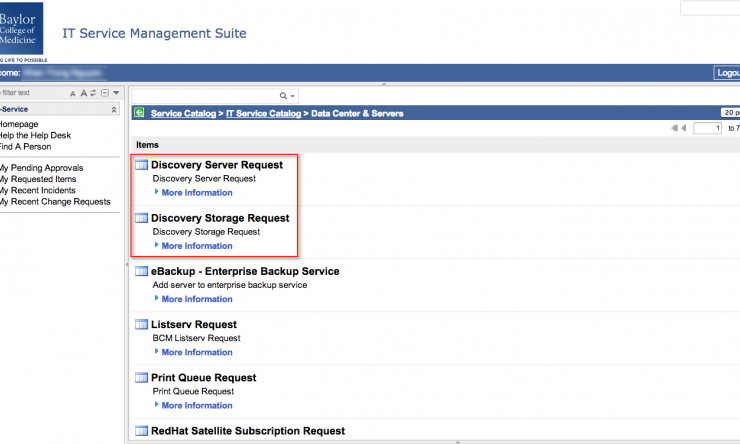Click Data Center & Servers breadcrumb text
740x444 pixels.
pyautogui.click(x=357, y=113)
